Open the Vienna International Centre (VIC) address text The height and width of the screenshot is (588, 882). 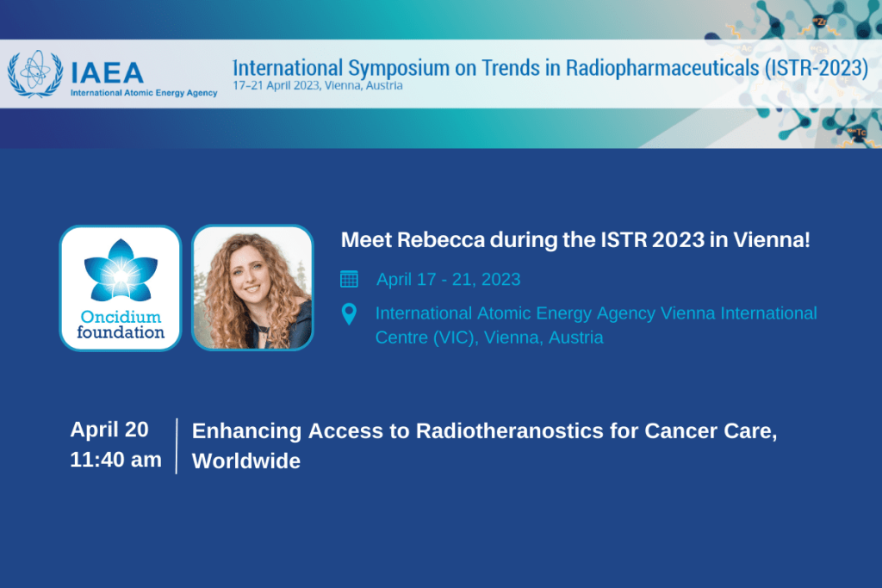[x=595, y=325]
